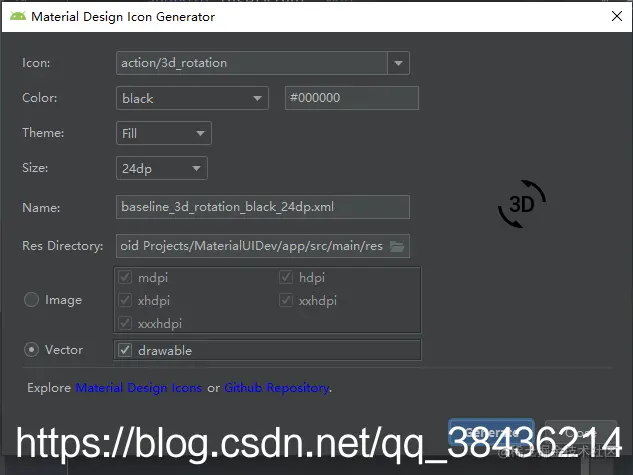Image resolution: width=633 pixels, height=475 pixels.
Task: Click the action/3d_rotation icon name field
Action: [252, 63]
